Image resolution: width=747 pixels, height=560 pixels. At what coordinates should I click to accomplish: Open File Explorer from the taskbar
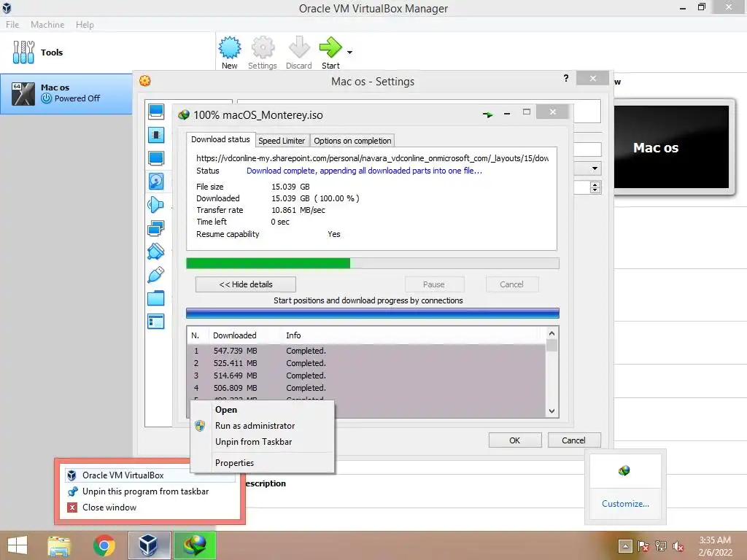coord(60,545)
